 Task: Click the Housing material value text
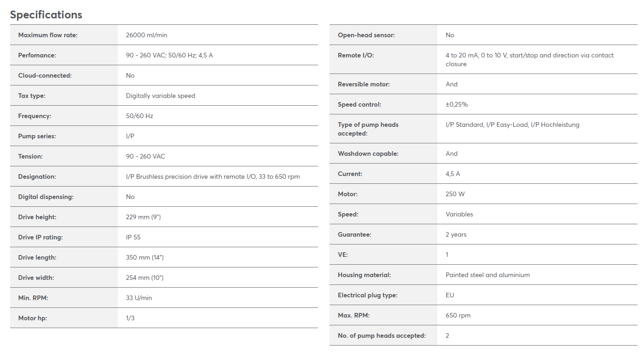[x=487, y=275]
